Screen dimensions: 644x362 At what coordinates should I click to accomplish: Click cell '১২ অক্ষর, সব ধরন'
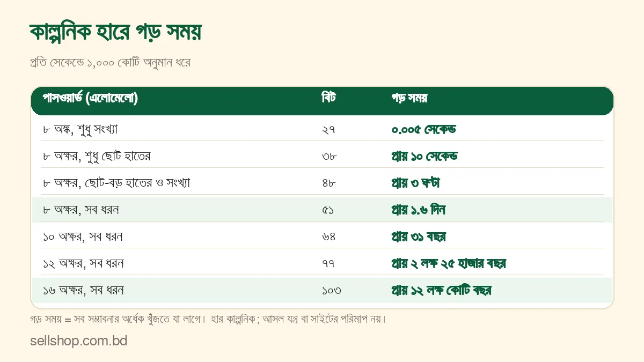point(84,263)
